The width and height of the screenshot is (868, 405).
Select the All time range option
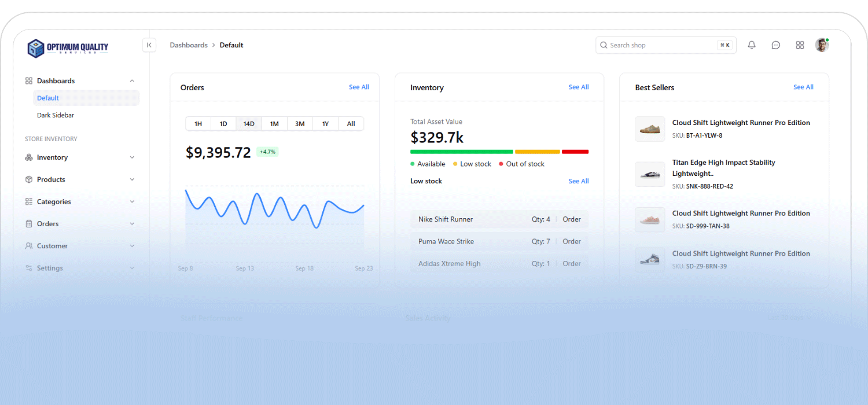pos(351,124)
